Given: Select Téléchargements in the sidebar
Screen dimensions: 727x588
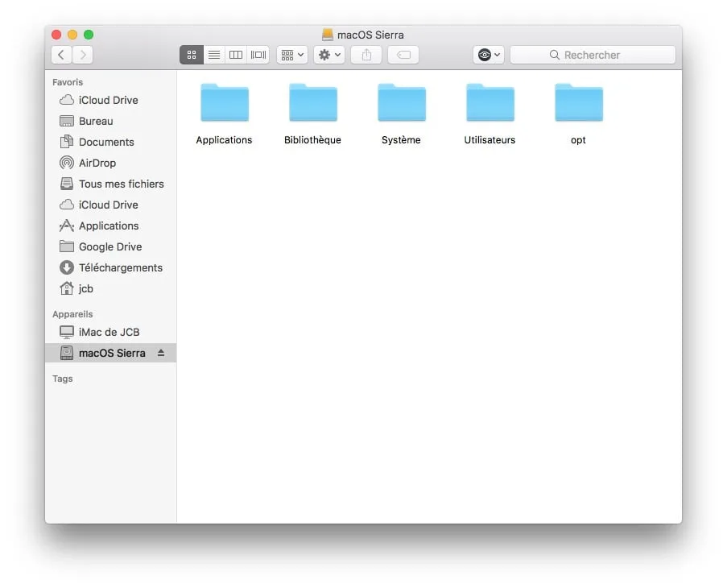Looking at the screenshot, I should point(110,267).
